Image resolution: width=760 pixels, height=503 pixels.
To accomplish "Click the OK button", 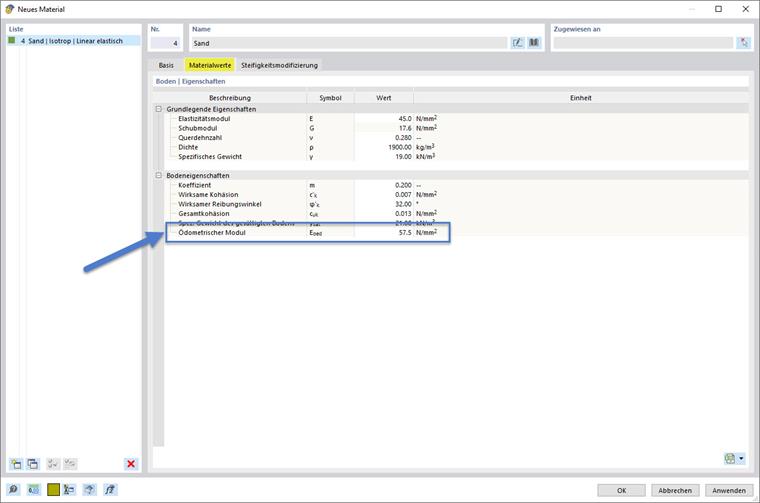I will click(x=621, y=490).
